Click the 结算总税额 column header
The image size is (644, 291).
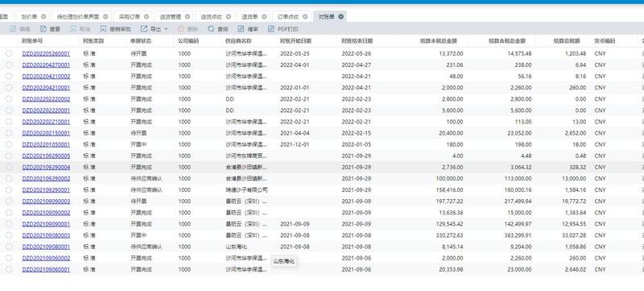tap(567, 41)
